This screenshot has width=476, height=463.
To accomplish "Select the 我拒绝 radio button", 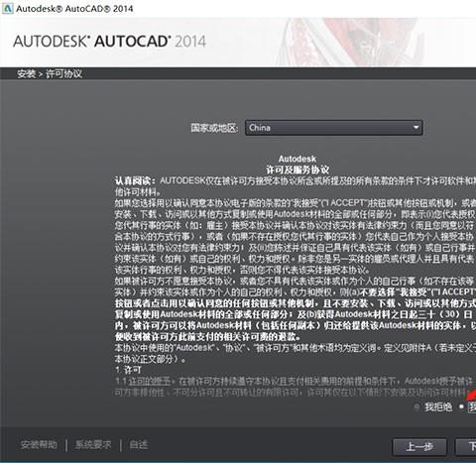I will click(417, 406).
